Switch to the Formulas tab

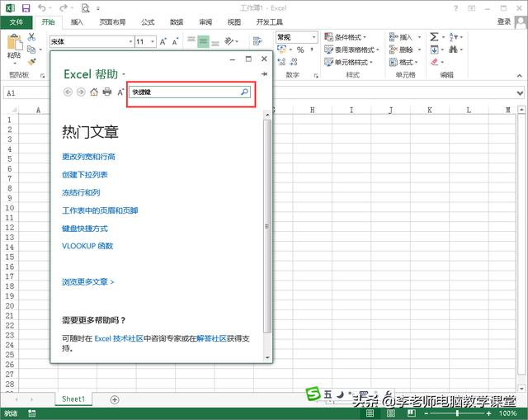(x=148, y=22)
